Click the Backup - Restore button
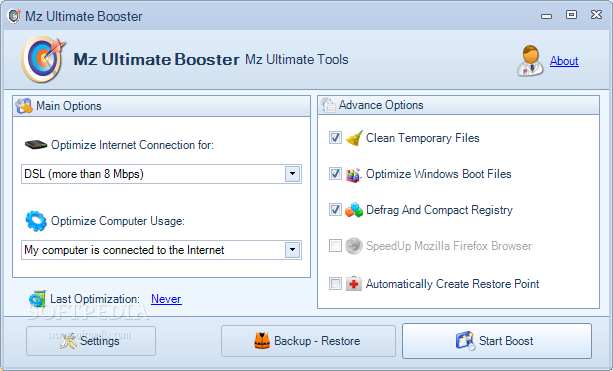Screen dimensions: 613x371 coord(308,341)
